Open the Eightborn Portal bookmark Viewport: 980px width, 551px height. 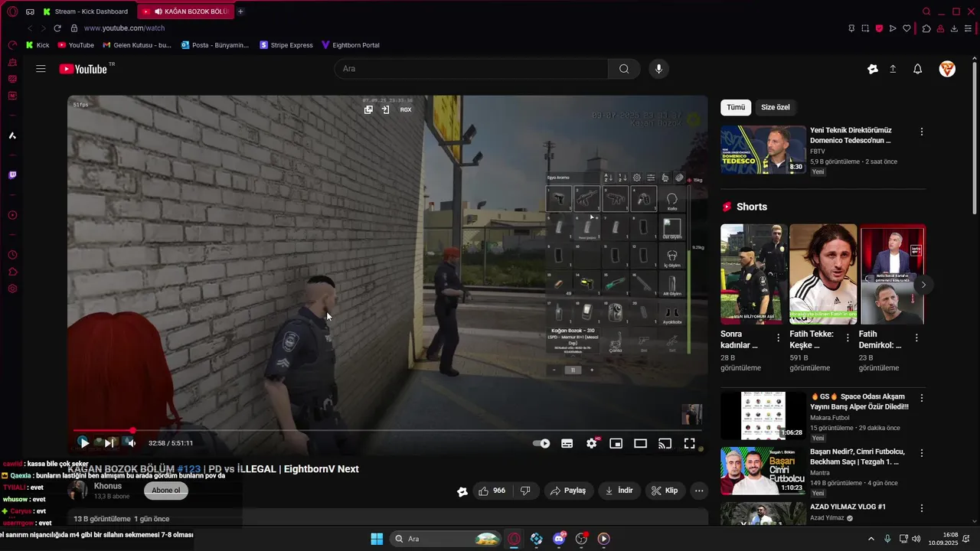351,45
